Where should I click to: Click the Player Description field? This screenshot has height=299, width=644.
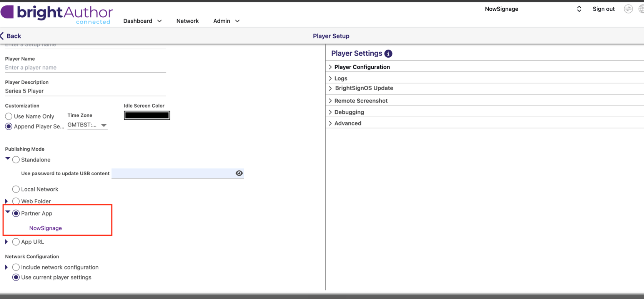coord(85,91)
